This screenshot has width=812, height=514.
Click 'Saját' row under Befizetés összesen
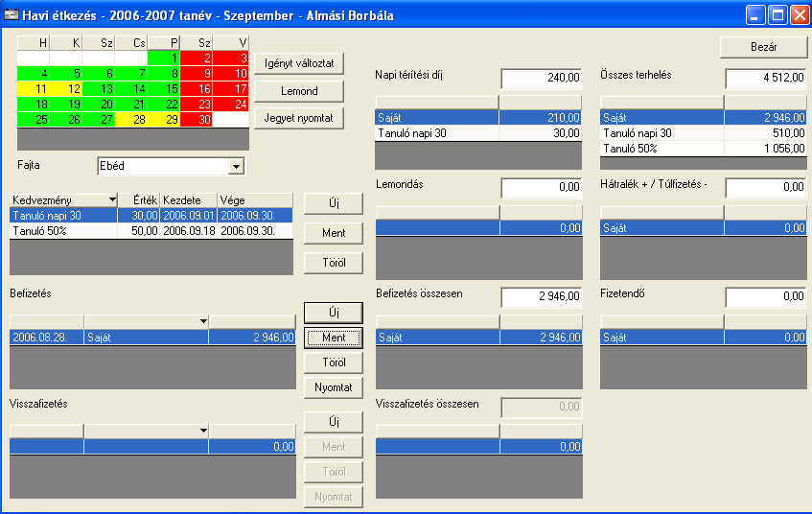(479, 338)
